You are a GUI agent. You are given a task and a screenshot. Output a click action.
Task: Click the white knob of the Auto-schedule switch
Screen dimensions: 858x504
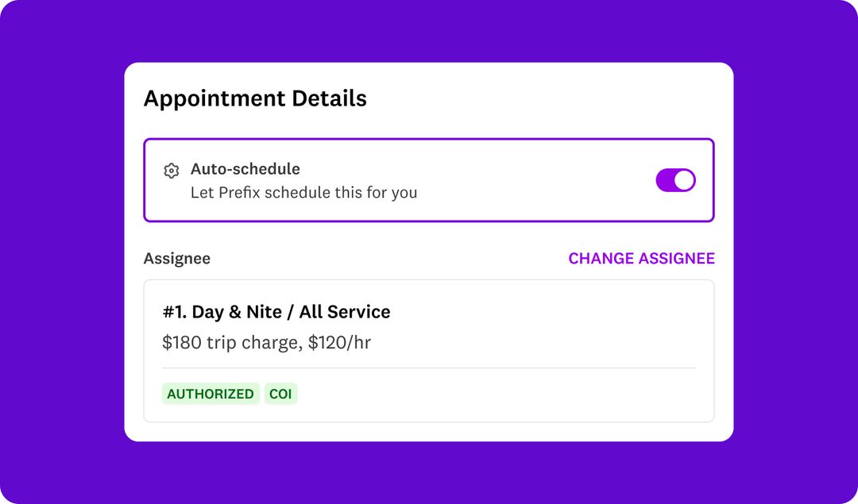[684, 180]
